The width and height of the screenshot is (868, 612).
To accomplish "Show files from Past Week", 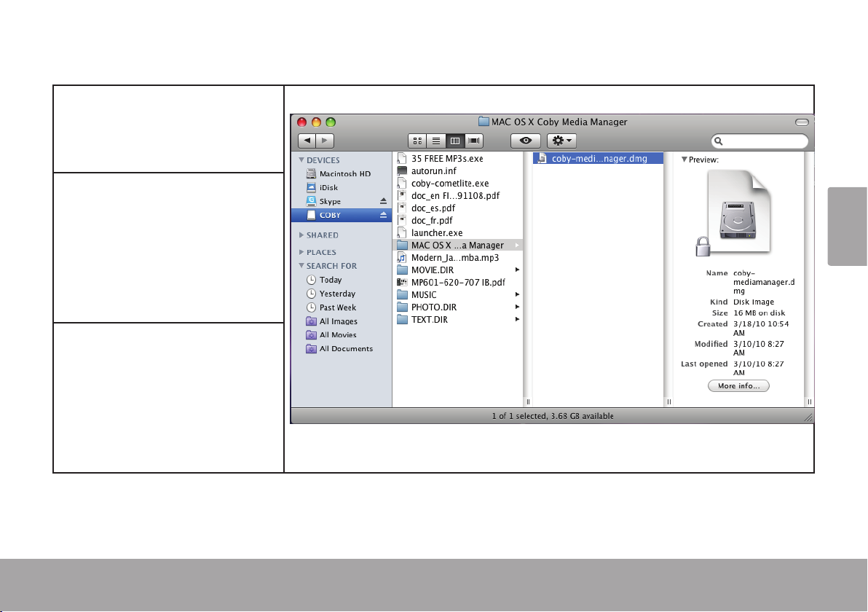I will tap(342, 307).
